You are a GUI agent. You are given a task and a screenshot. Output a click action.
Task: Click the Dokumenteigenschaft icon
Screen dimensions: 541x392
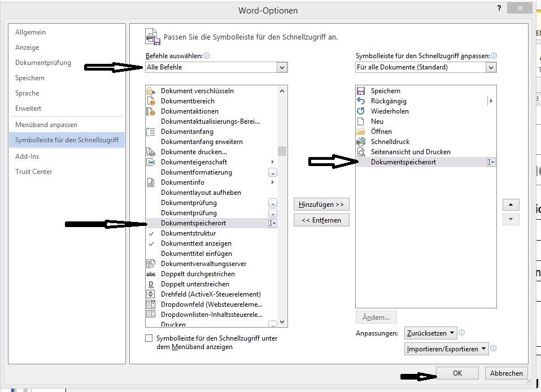pos(151,162)
